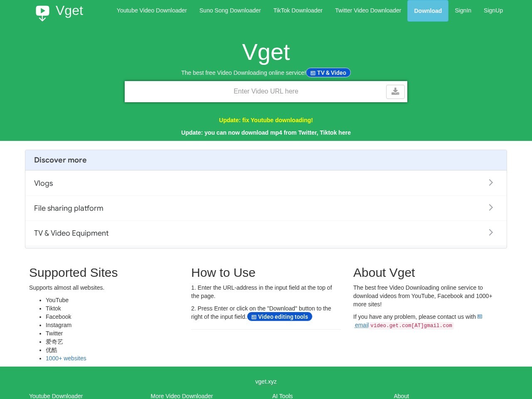The width and height of the screenshot is (532, 399).
Task: Click the large Vget page title
Action: 266,52
